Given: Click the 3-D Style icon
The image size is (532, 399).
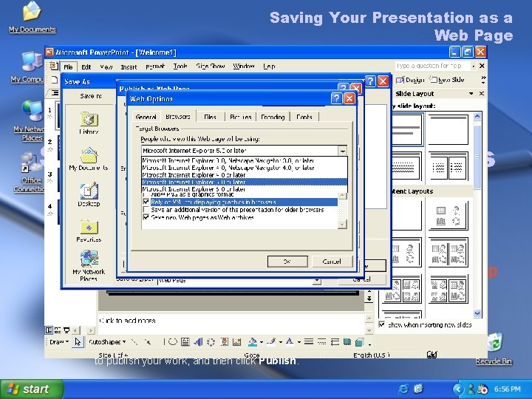Looking at the screenshot, I should 360,341.
